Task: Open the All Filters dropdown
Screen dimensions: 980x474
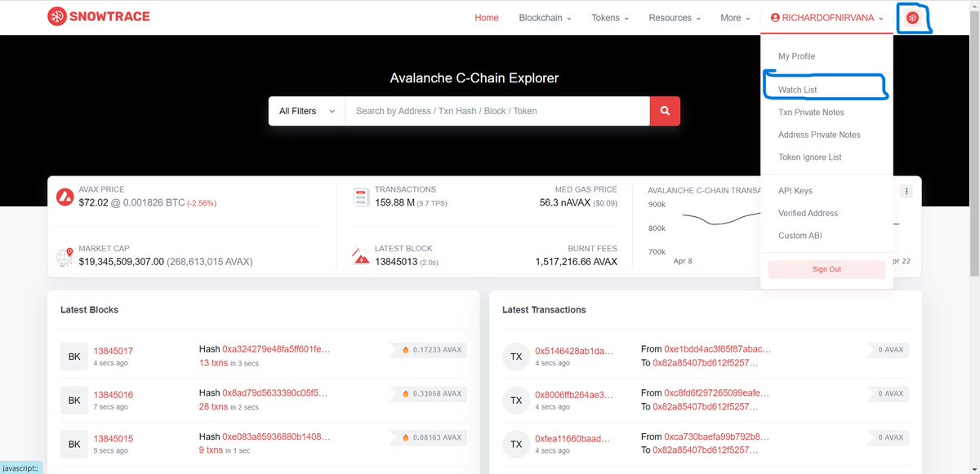Action: point(307,111)
